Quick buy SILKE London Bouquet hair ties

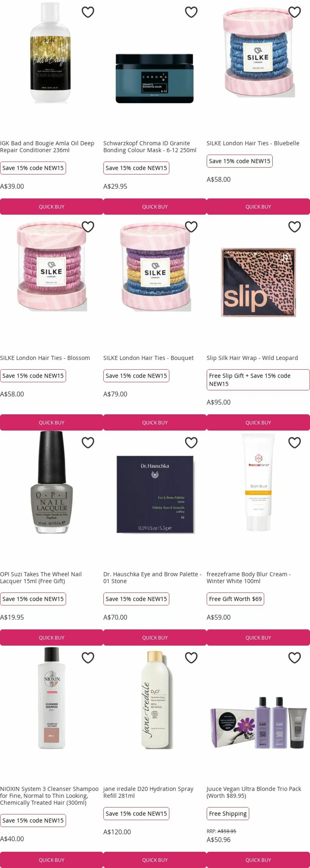[x=155, y=422]
